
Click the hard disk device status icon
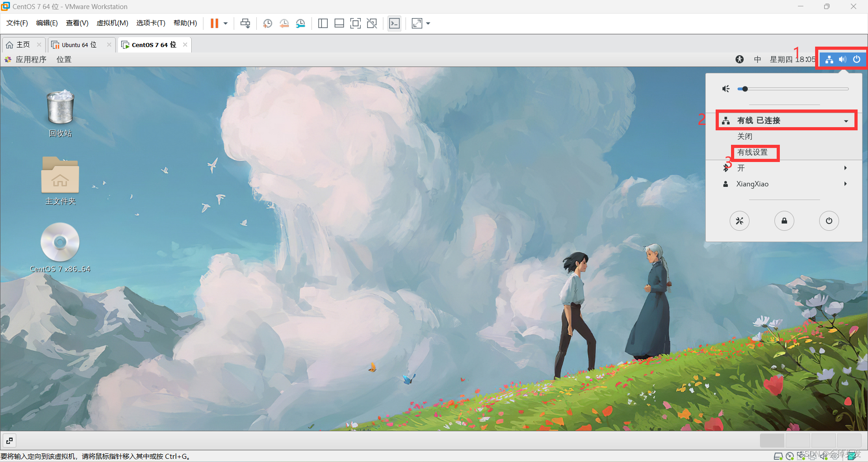778,456
